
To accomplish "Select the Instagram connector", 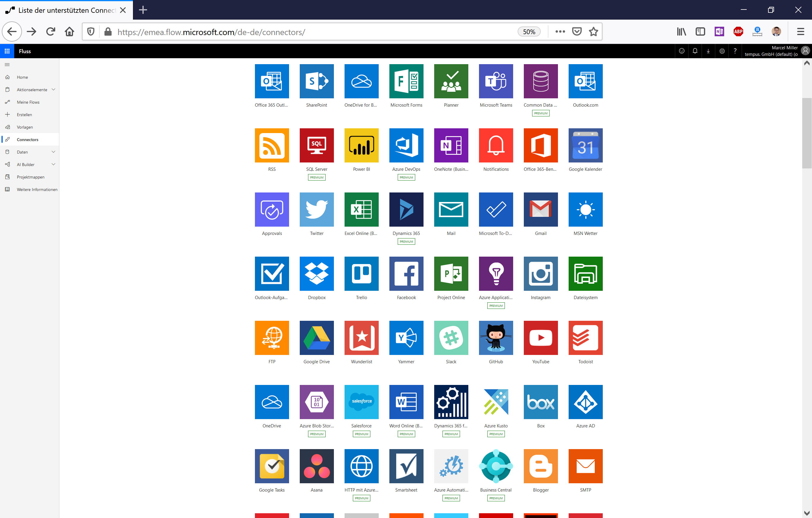I will [x=540, y=274].
